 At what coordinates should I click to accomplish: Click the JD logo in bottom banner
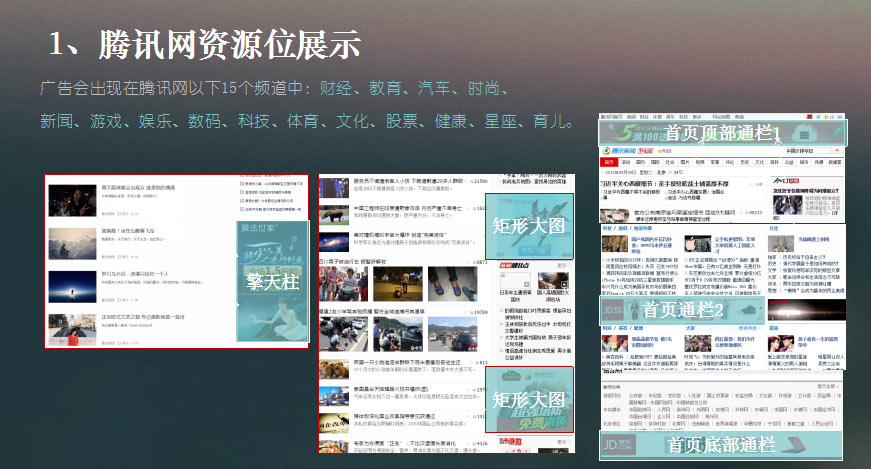(x=617, y=443)
